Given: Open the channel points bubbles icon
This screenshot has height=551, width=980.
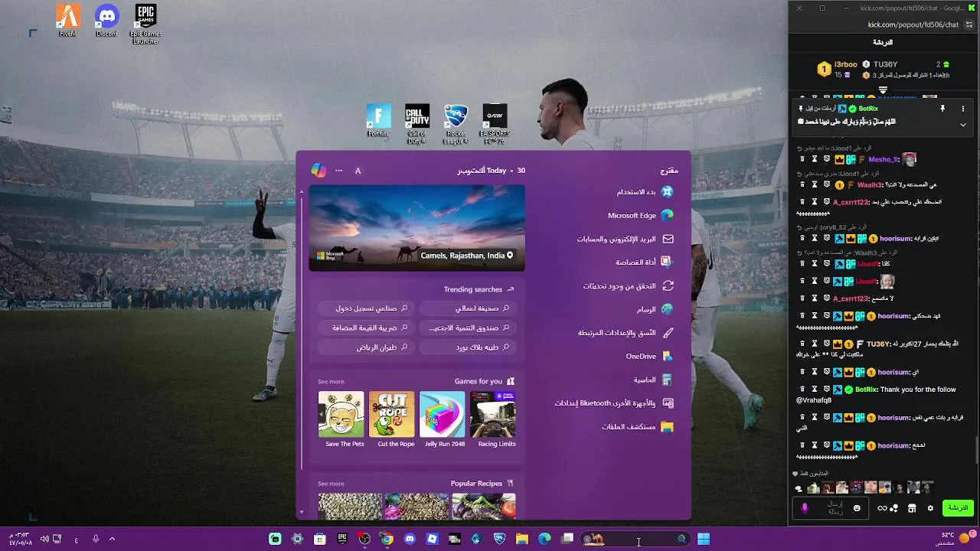Looking at the screenshot, I should [x=894, y=508].
